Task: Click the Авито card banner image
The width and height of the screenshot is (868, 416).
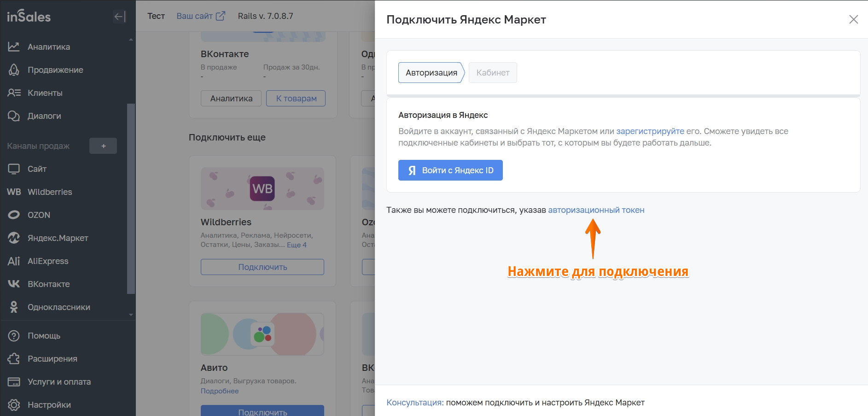Action: (x=262, y=334)
